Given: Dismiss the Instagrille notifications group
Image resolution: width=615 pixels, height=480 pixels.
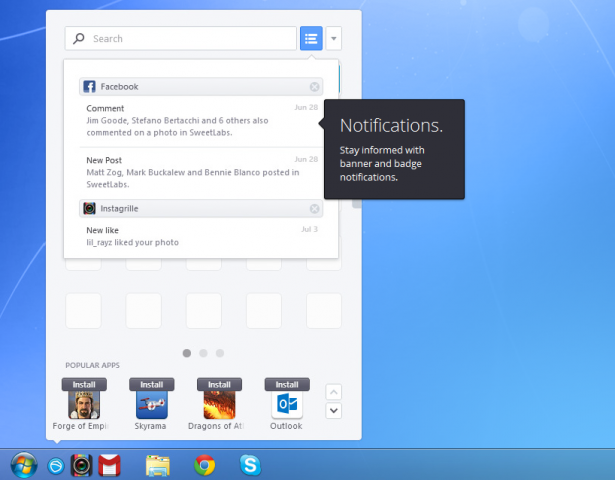Looking at the screenshot, I should [x=315, y=209].
